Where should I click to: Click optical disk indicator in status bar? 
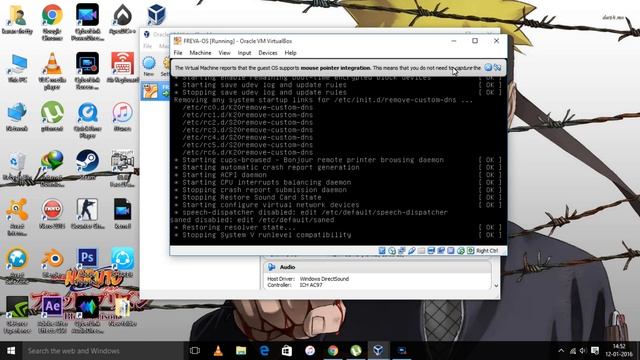(392, 251)
